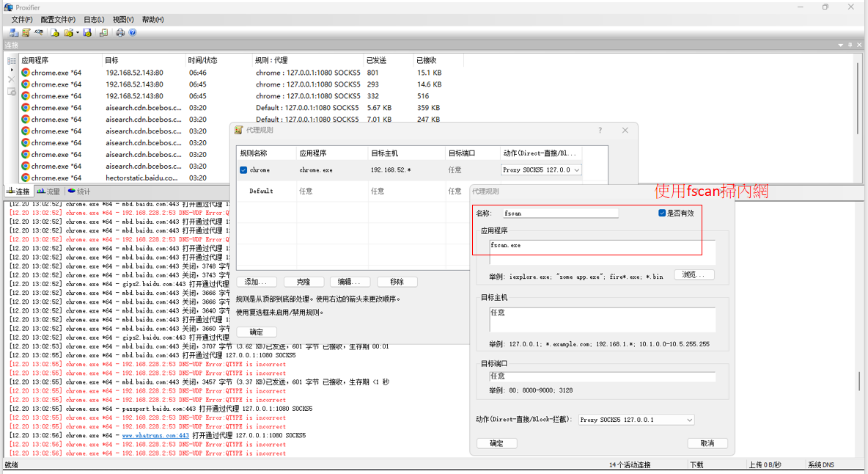Screen dimensions: 868x474
Task: Switch to the 统计 tab
Action: (79, 192)
